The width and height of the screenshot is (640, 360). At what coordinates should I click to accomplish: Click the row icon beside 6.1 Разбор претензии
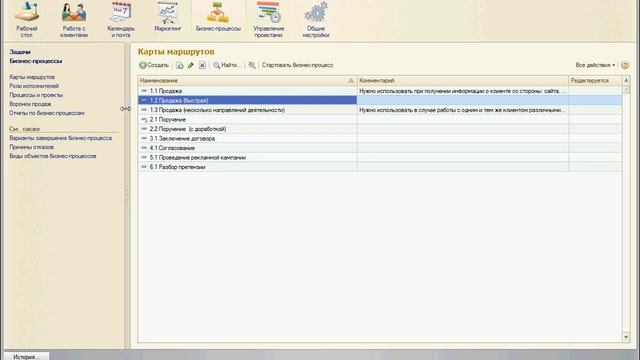[144, 167]
